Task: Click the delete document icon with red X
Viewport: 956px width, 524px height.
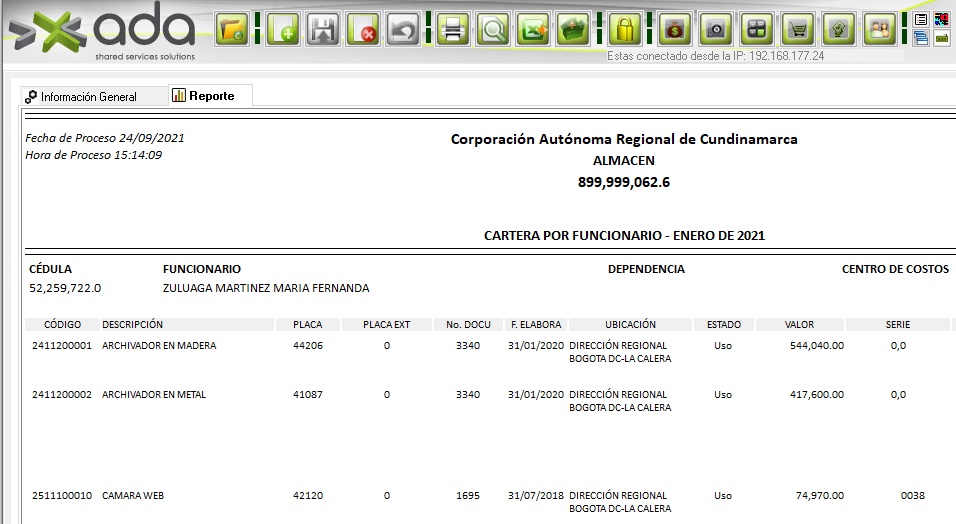Action: pos(364,29)
